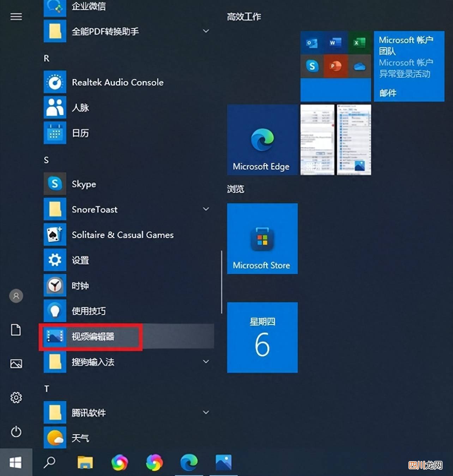Click the 高效工作 tile group title
This screenshot has height=476, width=453.
click(244, 17)
